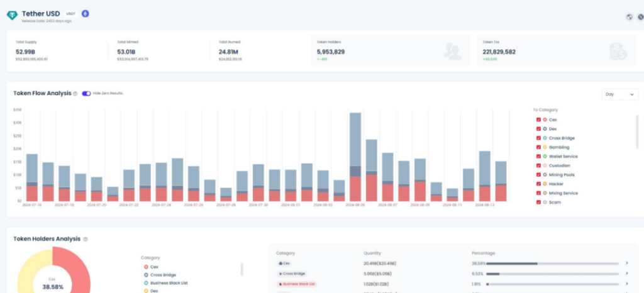644x293 pixels.
Task: Click the Tether USD diamond logo
Action: (12, 16)
